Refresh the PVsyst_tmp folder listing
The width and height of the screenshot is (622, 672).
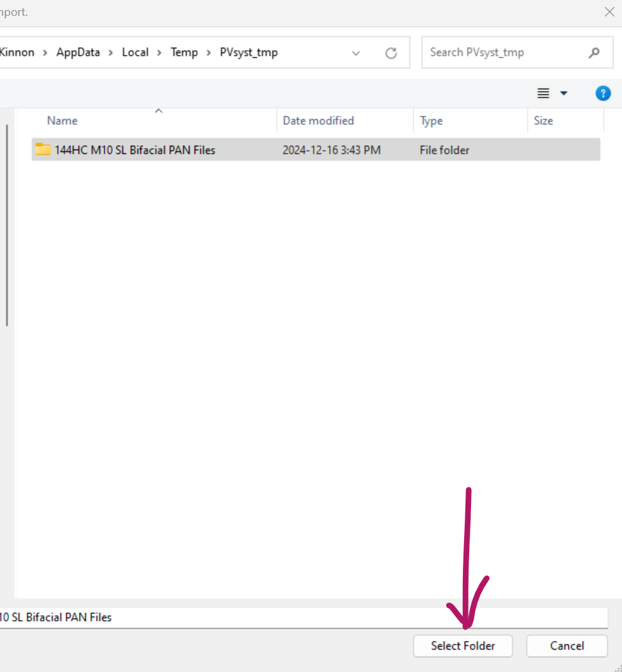391,53
